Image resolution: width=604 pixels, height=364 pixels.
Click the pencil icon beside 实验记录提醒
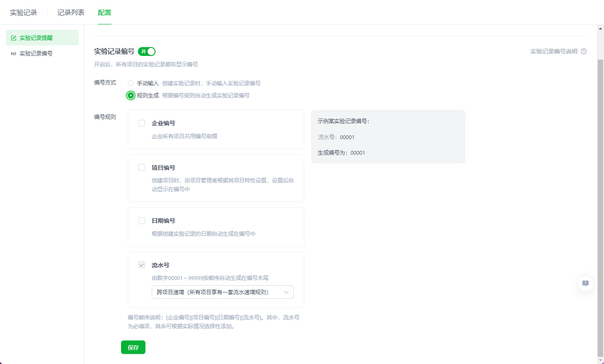[x=13, y=37]
